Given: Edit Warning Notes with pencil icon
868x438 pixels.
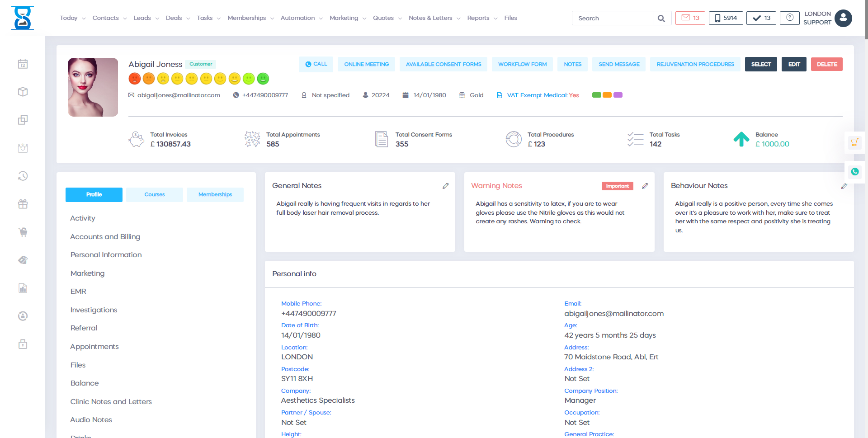Looking at the screenshot, I should point(645,186).
